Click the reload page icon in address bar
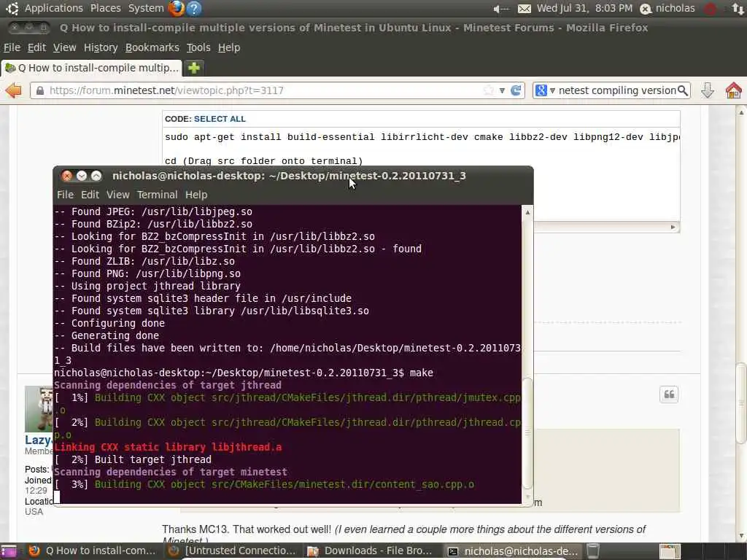 516,90
